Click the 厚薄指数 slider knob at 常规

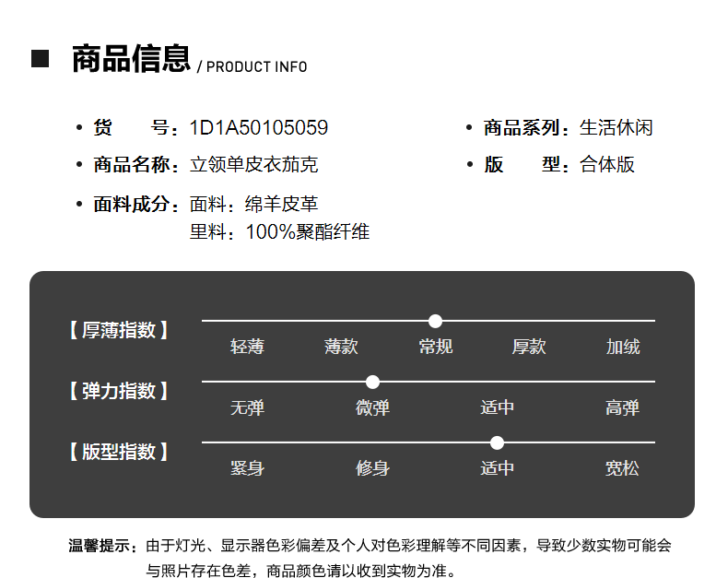pyautogui.click(x=435, y=321)
